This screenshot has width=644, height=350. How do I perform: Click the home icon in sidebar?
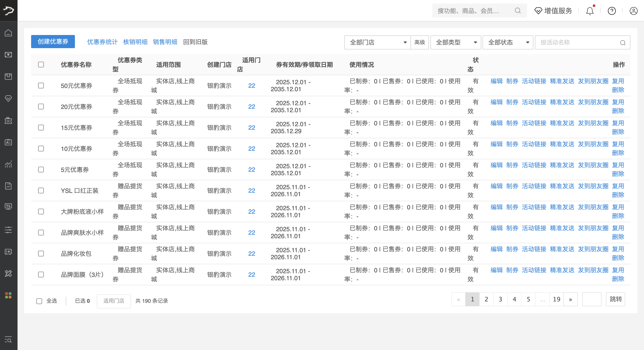9,33
